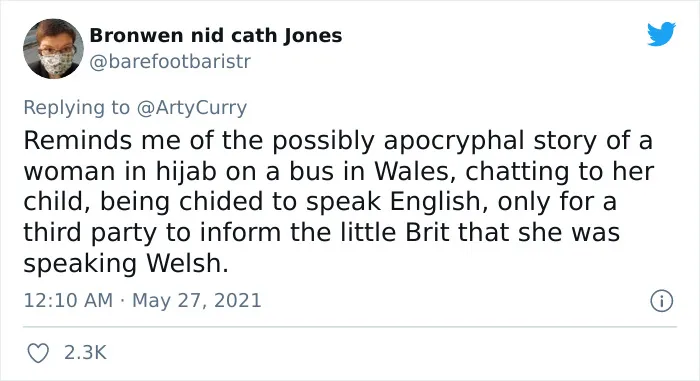View the 2.3K likes count

85,352
